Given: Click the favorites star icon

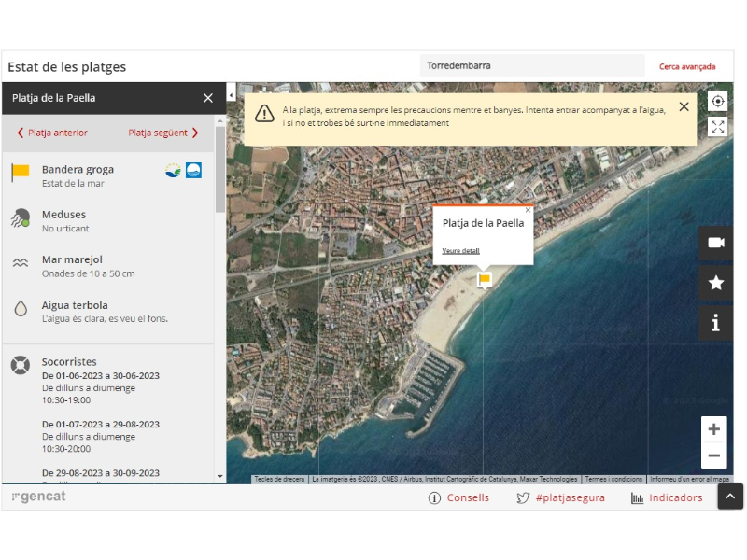Looking at the screenshot, I should [716, 283].
